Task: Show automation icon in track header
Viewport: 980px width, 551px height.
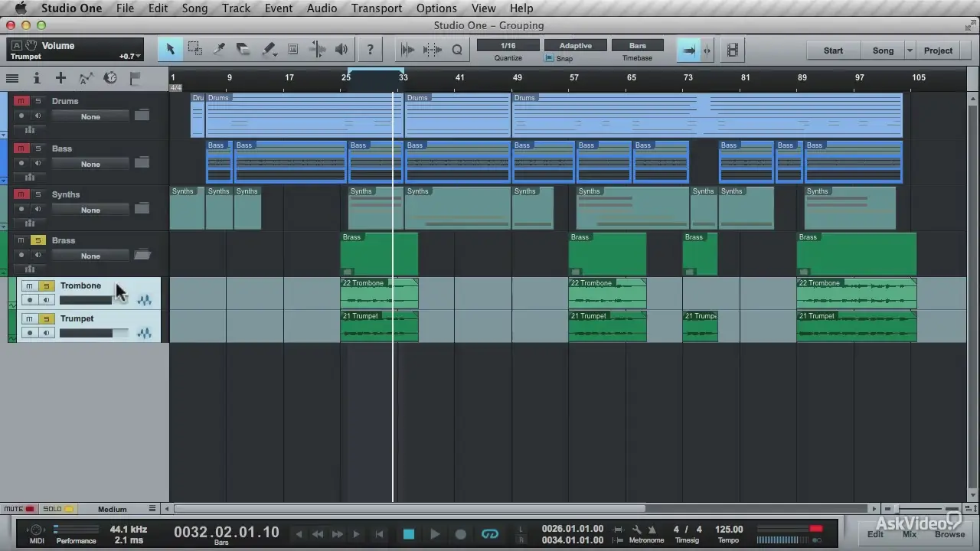Action: click(x=86, y=78)
